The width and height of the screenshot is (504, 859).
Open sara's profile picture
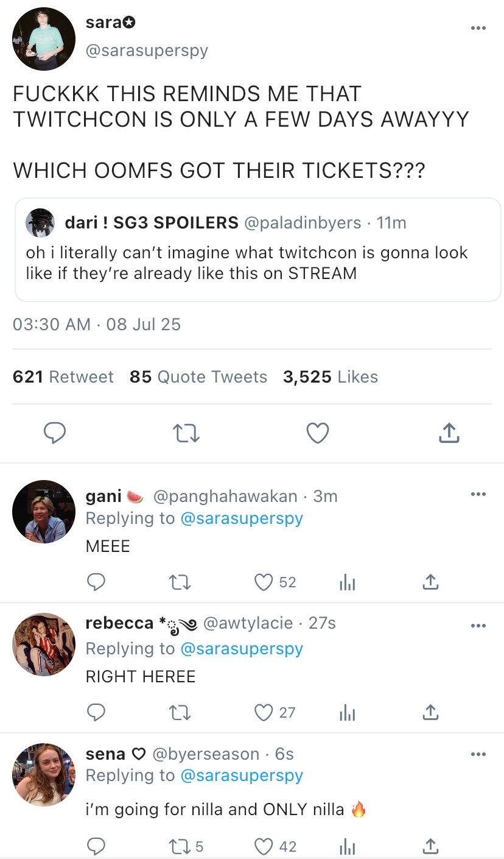point(44,39)
